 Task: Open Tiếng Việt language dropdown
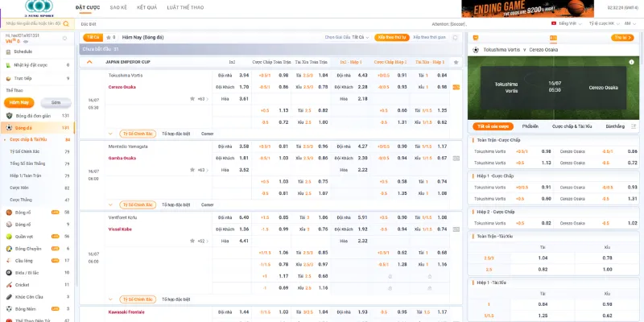(567, 23)
